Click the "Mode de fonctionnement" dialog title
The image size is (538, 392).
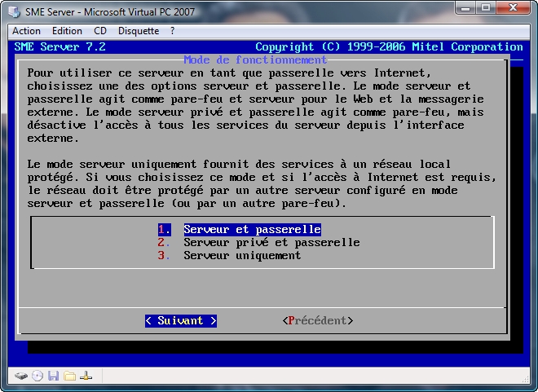click(x=255, y=60)
